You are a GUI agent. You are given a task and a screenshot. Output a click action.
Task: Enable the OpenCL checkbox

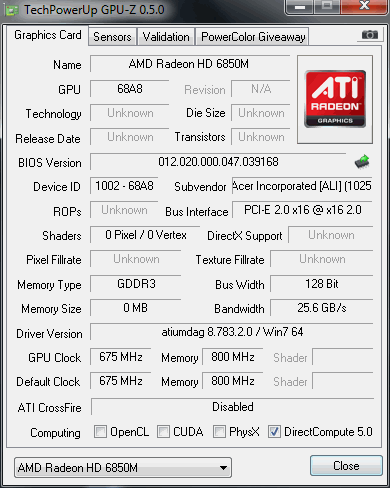pyautogui.click(x=100, y=431)
